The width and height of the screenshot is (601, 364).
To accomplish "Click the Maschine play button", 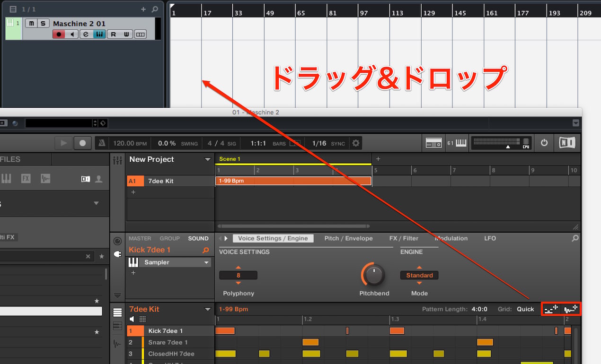I will coord(64,143).
